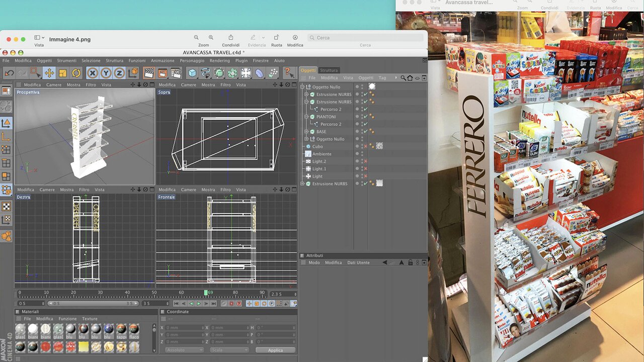Expand the first Estrusione NURBS

tap(307, 95)
